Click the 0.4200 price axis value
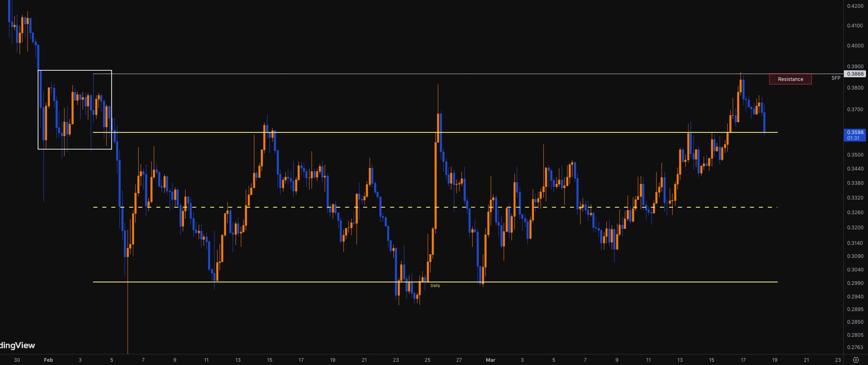The image size is (868, 365). tap(855, 6)
